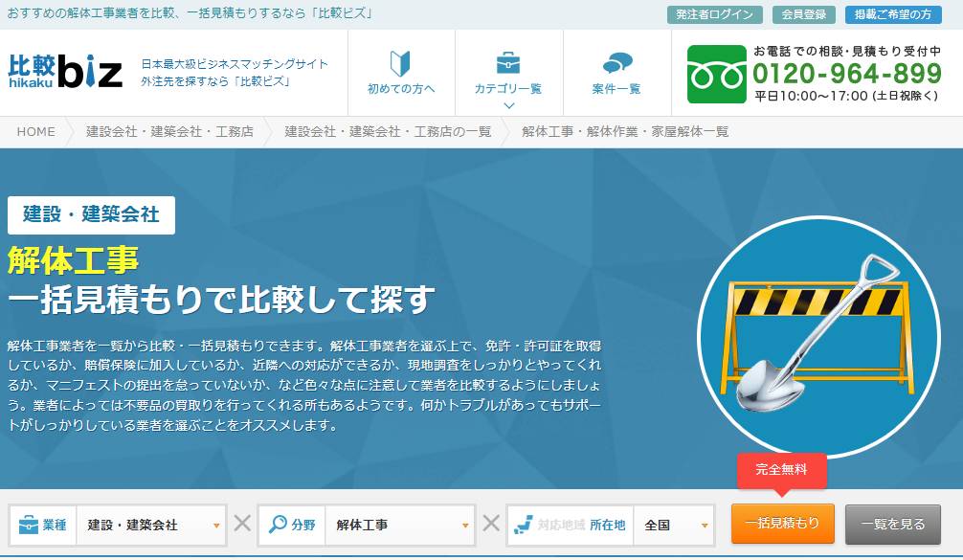Click the green free-dial phone icon
The height and width of the screenshot is (560, 963).
click(x=716, y=74)
